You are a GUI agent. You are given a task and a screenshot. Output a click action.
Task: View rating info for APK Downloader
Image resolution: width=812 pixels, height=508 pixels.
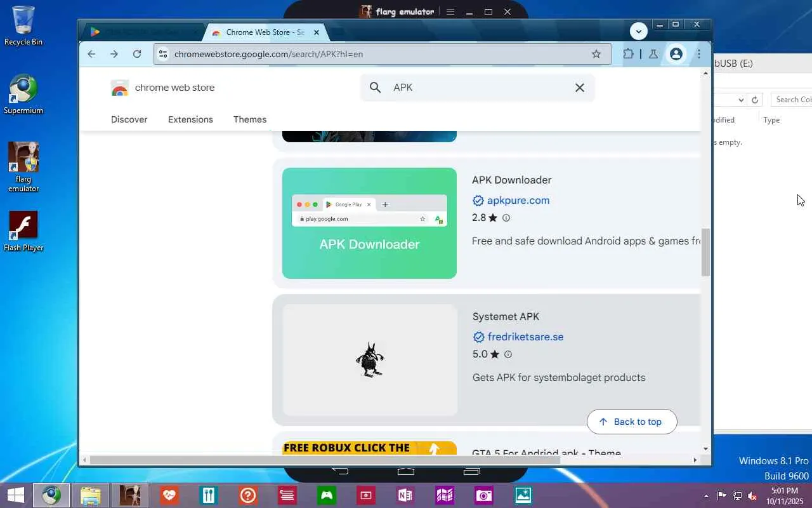point(506,218)
